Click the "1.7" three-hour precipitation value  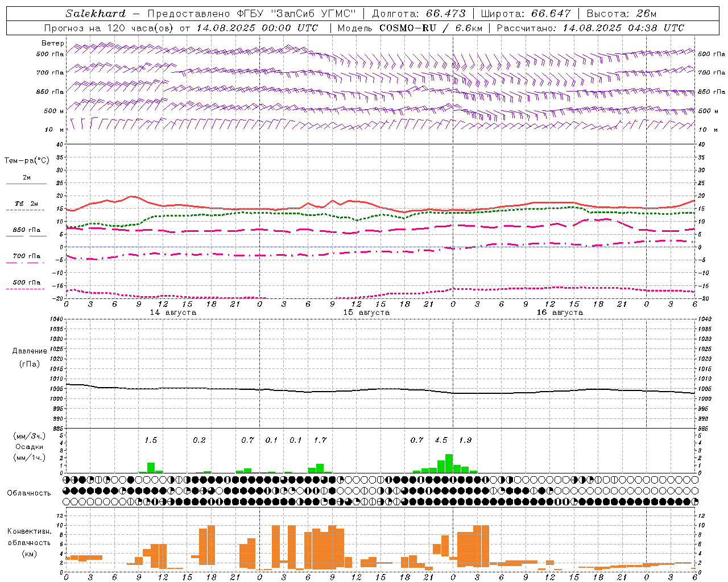coord(320,440)
